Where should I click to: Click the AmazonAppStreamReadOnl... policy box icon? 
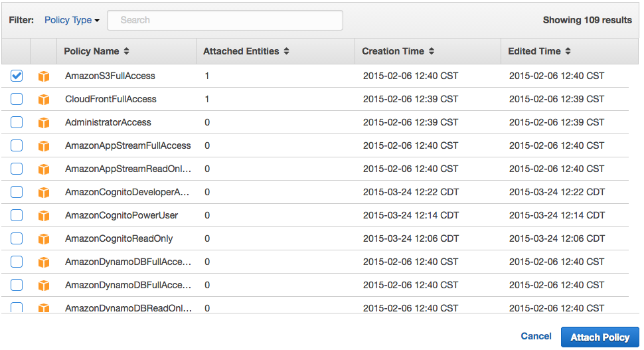coord(44,169)
